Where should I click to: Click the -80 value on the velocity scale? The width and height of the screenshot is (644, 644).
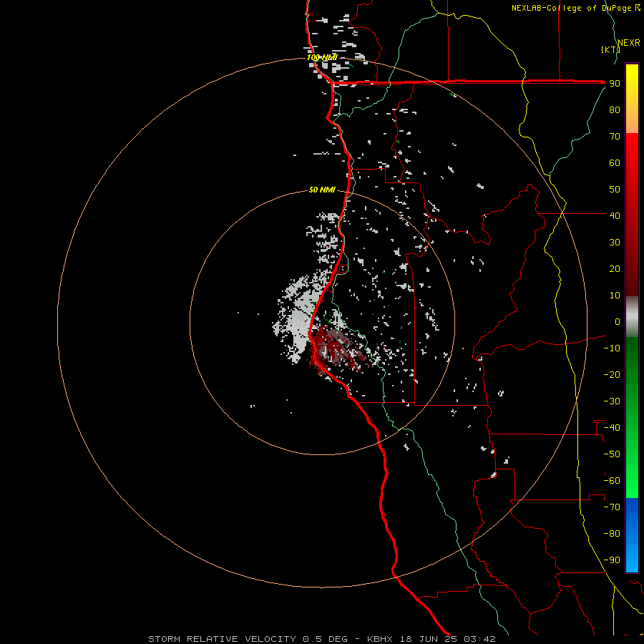[612, 534]
